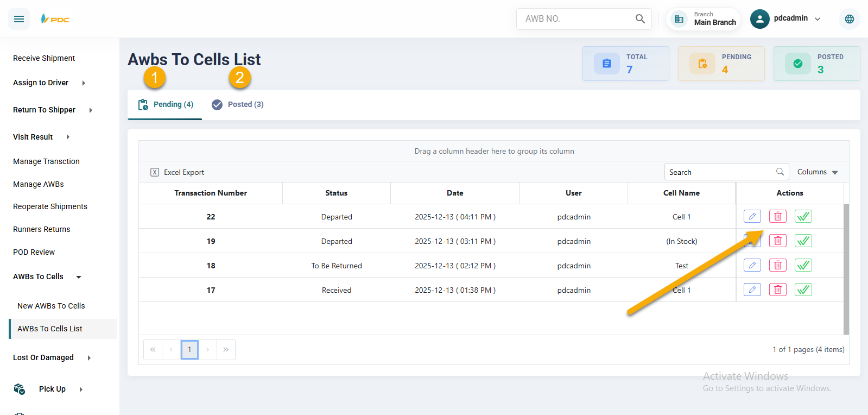Click the table search magnifier icon

coord(780,172)
